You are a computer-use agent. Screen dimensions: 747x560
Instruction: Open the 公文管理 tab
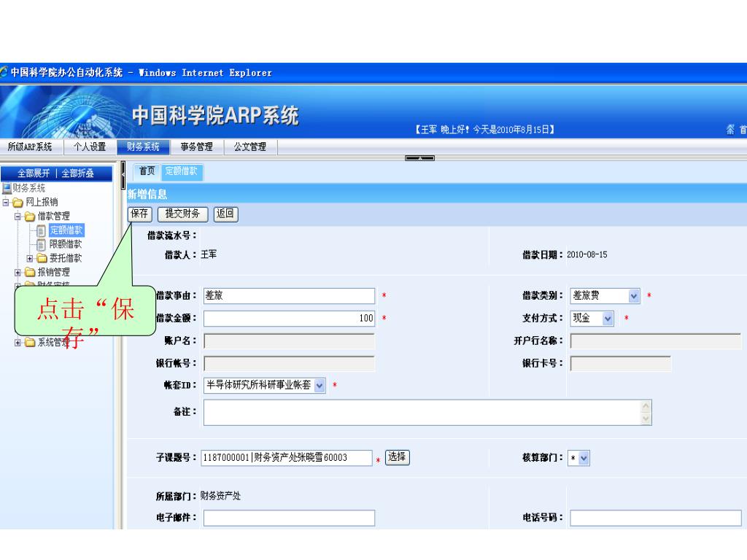249,147
